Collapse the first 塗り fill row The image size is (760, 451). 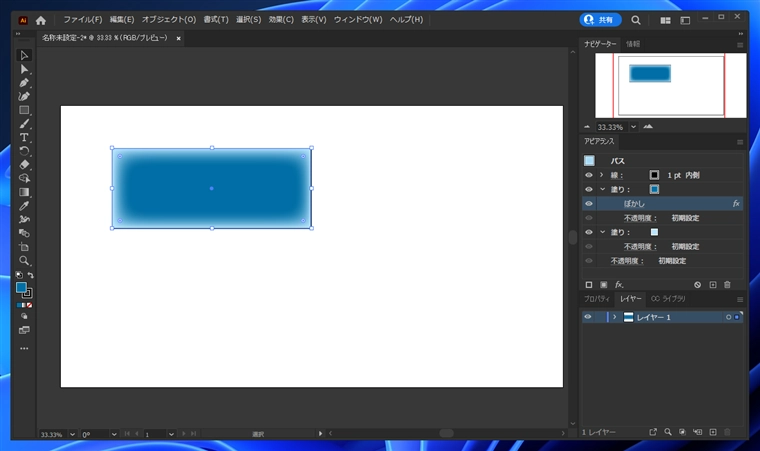point(602,189)
